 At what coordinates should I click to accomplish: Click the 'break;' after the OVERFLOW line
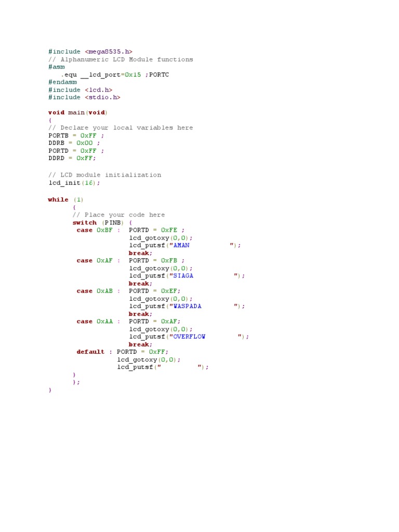tap(140, 344)
